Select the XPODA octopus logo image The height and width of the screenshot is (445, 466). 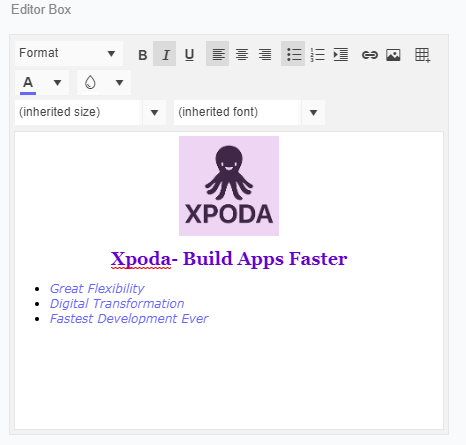(229, 186)
